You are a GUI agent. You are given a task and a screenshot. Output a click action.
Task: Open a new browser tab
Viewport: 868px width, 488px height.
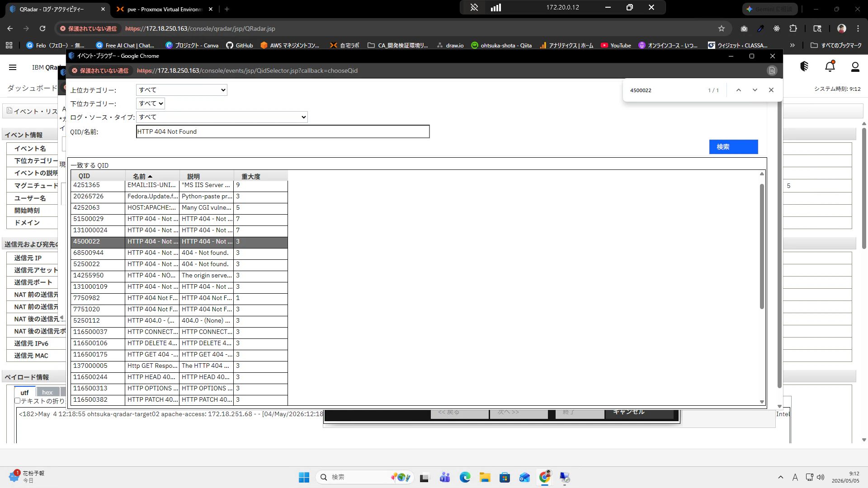tap(227, 9)
